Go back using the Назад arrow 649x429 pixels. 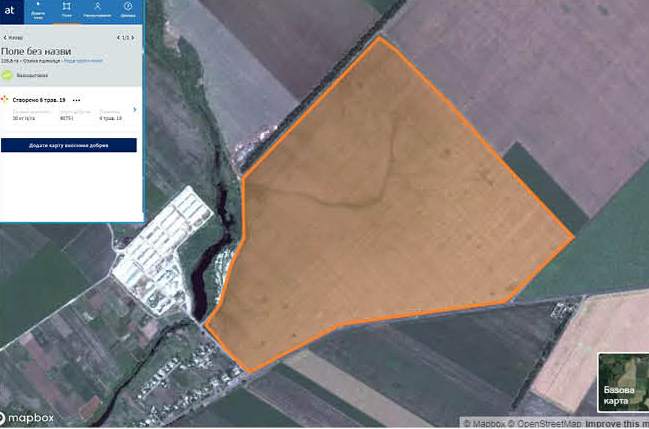tap(13, 38)
